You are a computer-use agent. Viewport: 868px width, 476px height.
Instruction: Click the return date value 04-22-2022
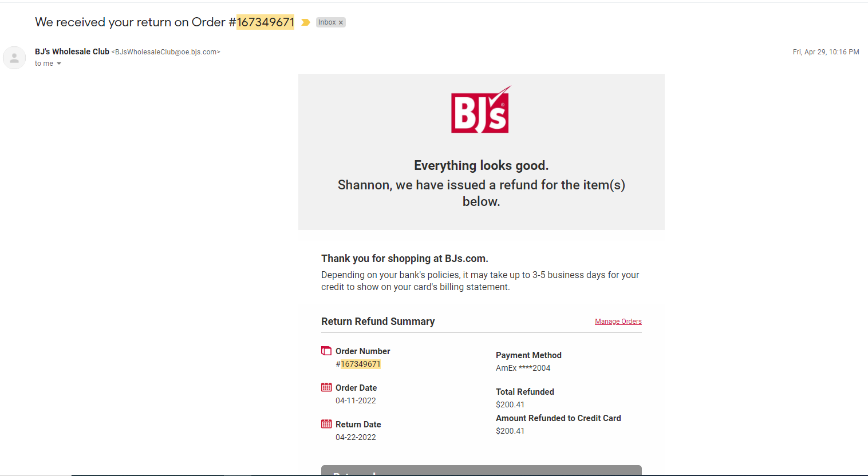point(356,437)
